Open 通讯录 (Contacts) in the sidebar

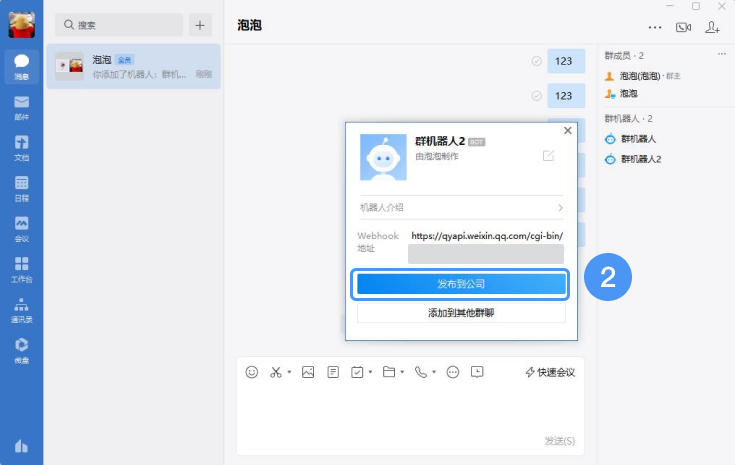[x=21, y=310]
